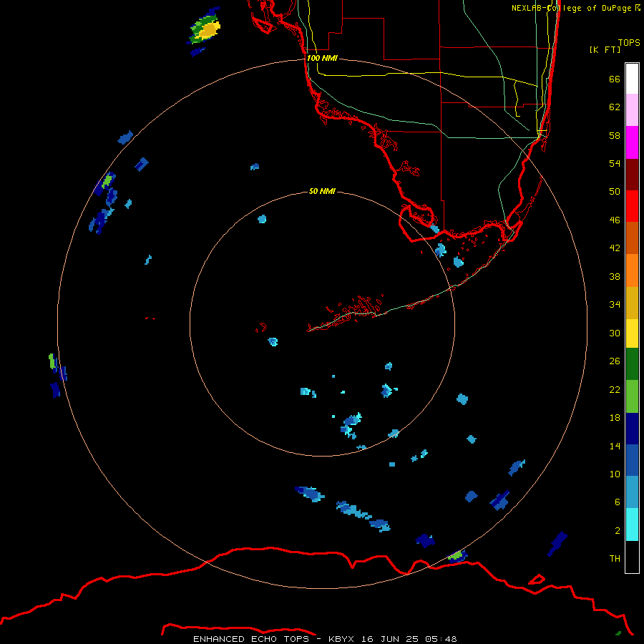The width and height of the screenshot is (644, 644).
Task: Click the '62' legend value
Action: (x=615, y=107)
